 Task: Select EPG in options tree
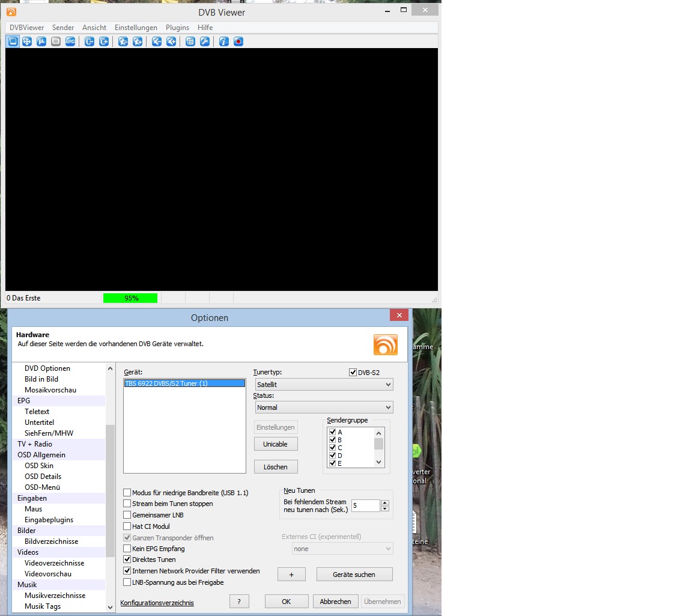coord(24,400)
